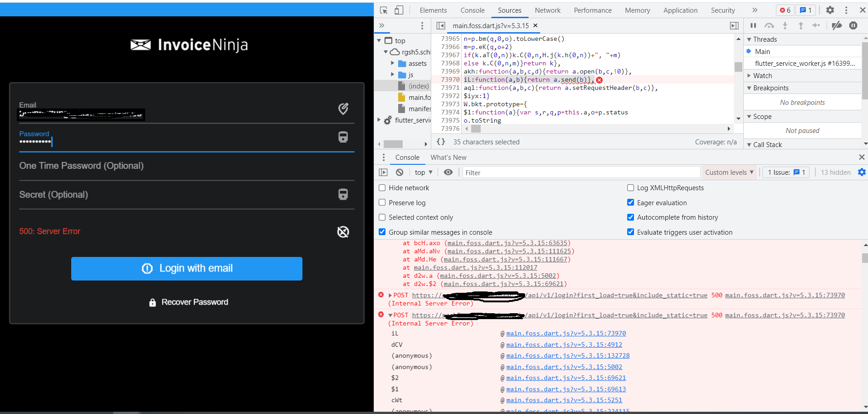Clear the console with the clear icon
Screen dimensions: 868x414
tap(400, 172)
